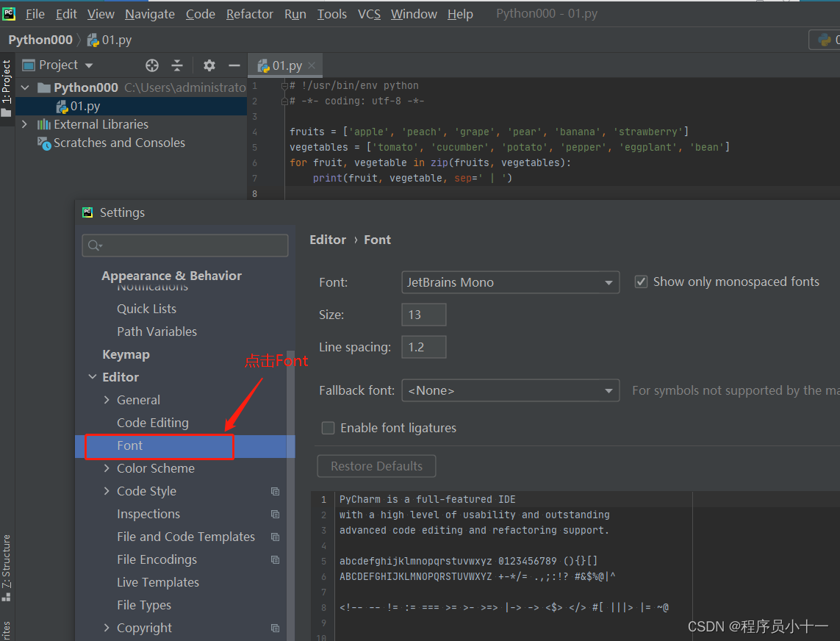Close the 01.py editor tab
Image resolution: width=840 pixels, height=641 pixels.
[312, 65]
